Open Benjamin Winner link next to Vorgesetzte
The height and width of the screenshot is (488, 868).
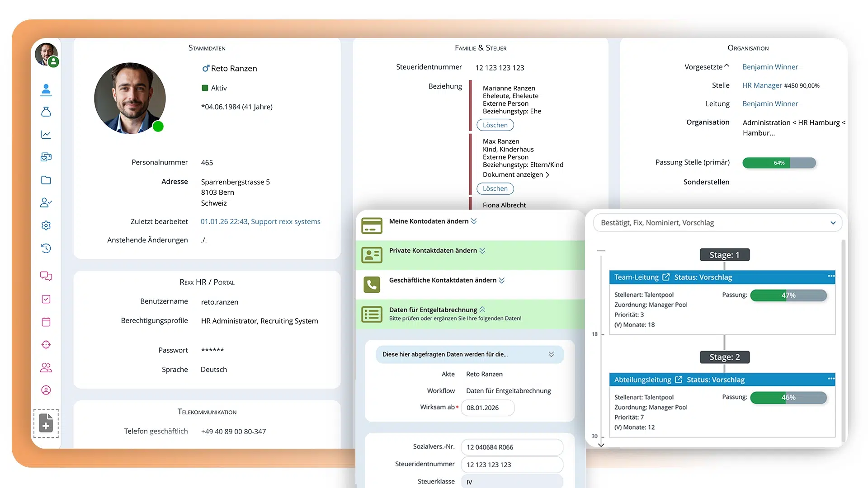(770, 67)
